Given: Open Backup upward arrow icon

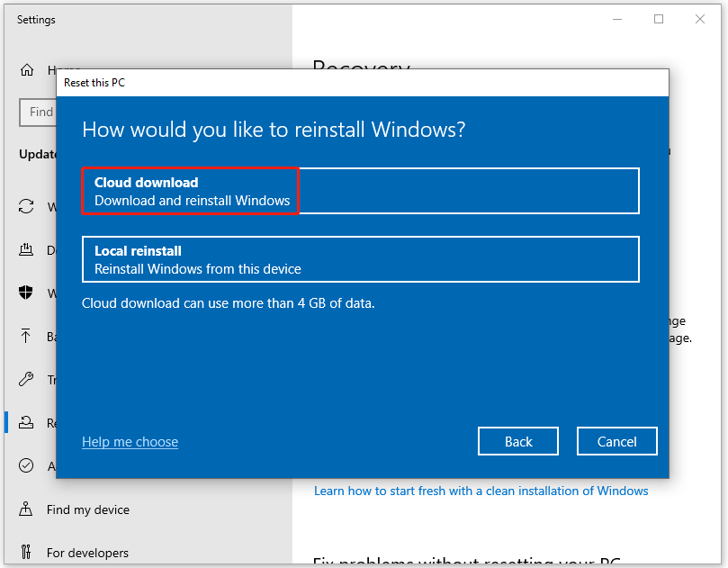Looking at the screenshot, I should (x=26, y=336).
